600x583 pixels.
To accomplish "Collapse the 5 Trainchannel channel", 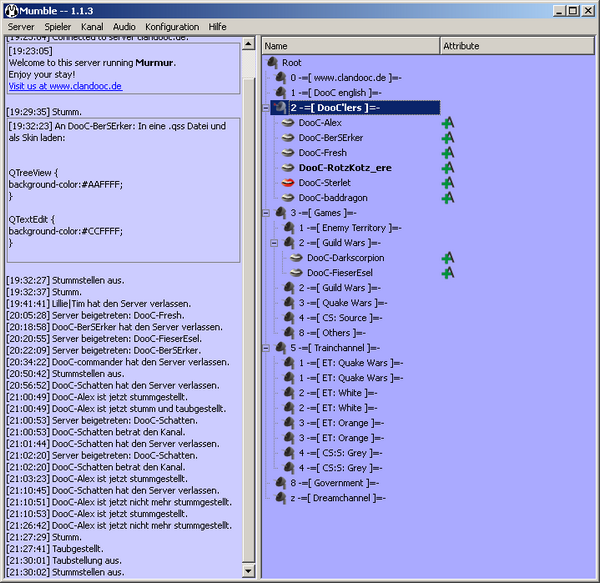I will tap(266, 348).
